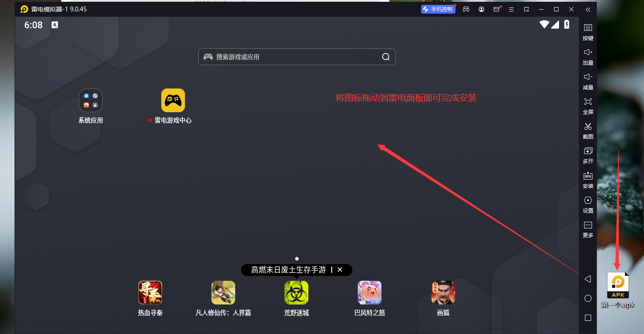Select 第一个.apk desktop file
The height and width of the screenshot is (334, 644).
tap(618, 290)
